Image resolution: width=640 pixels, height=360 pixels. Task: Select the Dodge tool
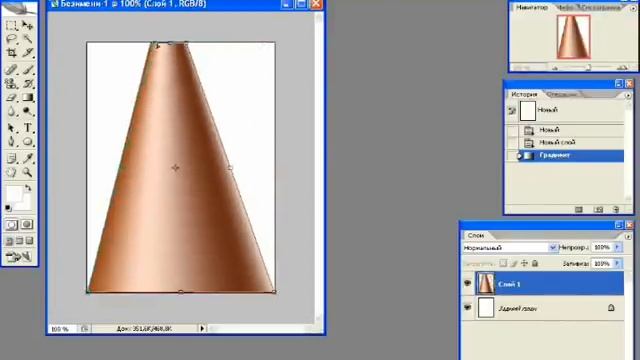[x=28, y=111]
